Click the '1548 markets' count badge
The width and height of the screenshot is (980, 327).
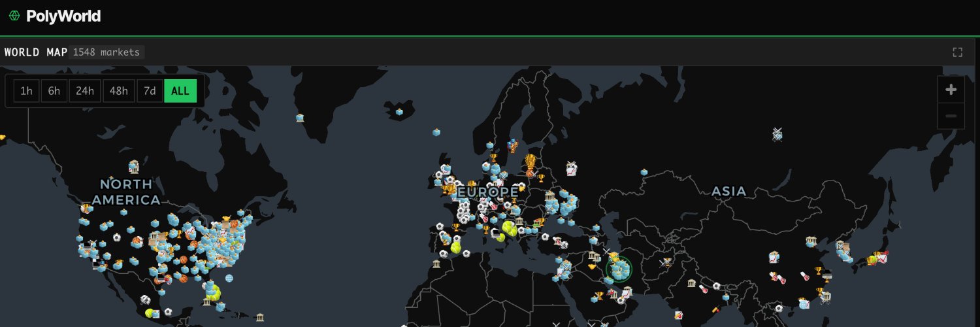tap(106, 52)
